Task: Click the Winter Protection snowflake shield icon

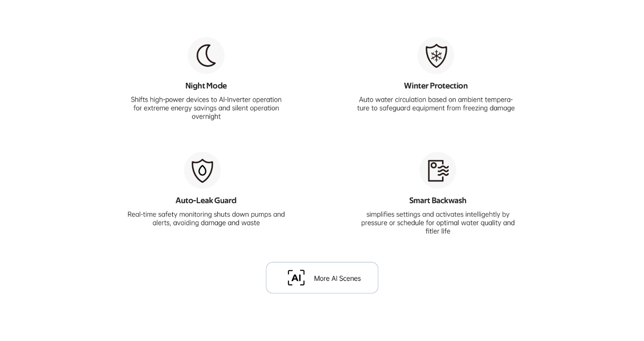Action: click(x=436, y=56)
